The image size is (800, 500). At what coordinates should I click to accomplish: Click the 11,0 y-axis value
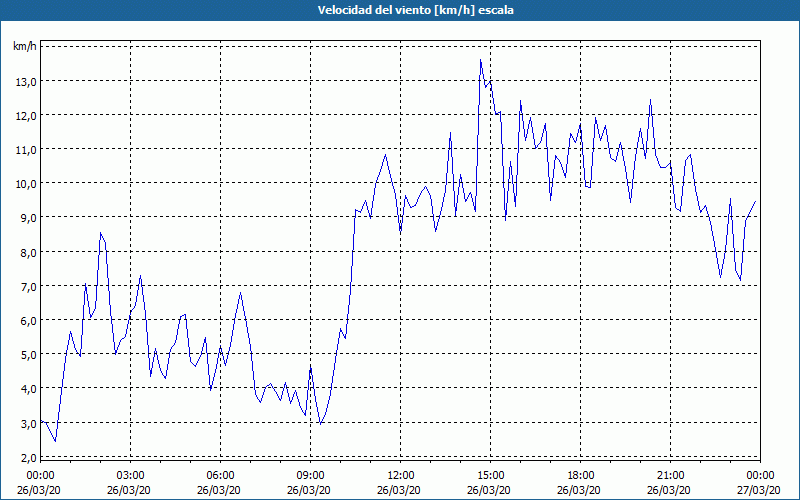click(x=26, y=149)
